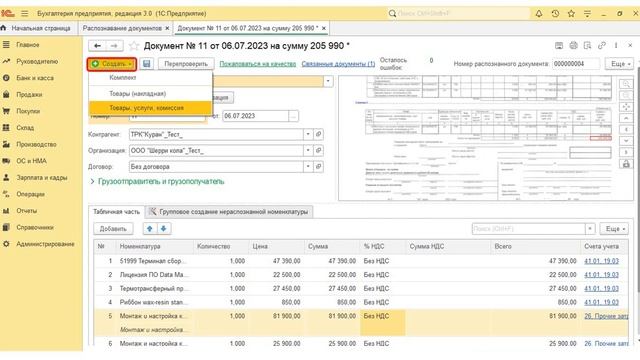
Task: Open Операции section
Action: [30, 194]
